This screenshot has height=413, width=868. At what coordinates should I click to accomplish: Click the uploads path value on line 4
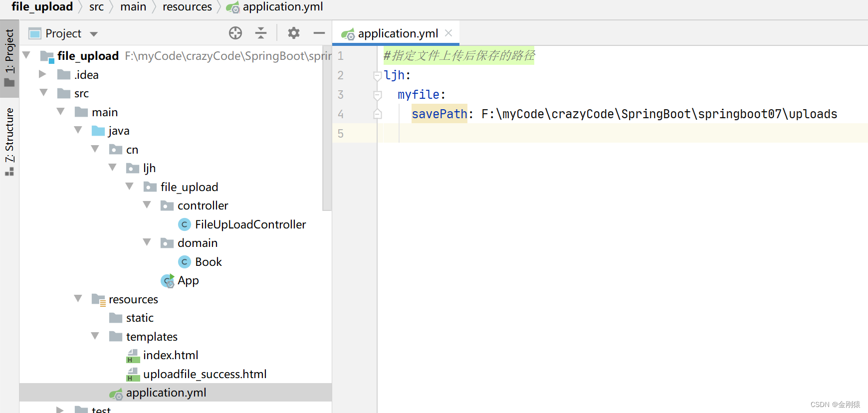pos(659,114)
